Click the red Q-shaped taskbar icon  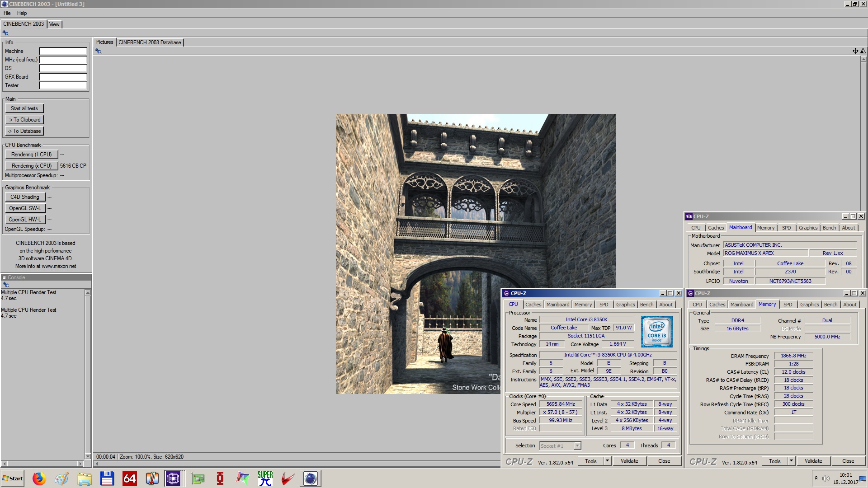220,479
